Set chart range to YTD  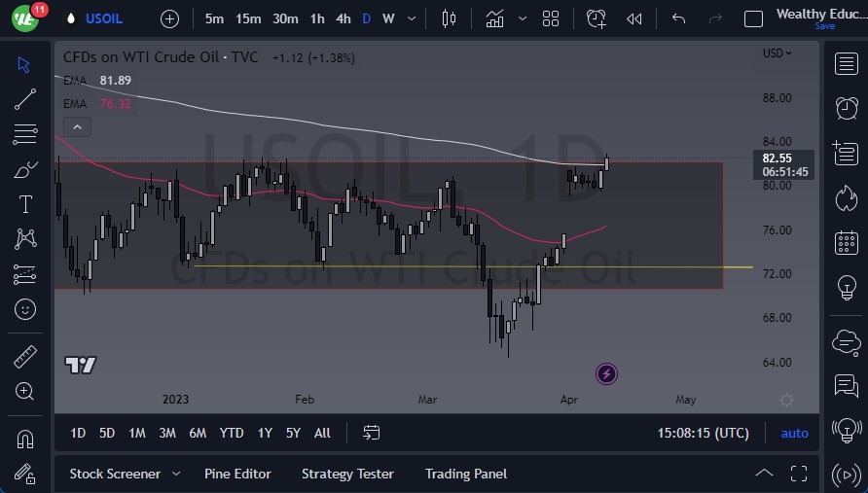pos(232,433)
